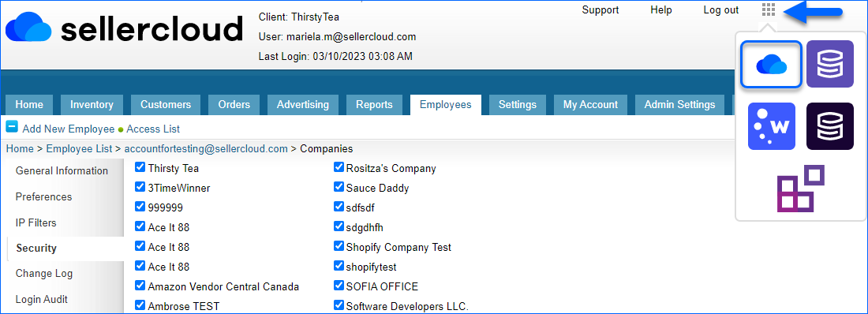Toggle the shopifytest checkbox
The width and height of the screenshot is (868, 314).
(x=339, y=266)
